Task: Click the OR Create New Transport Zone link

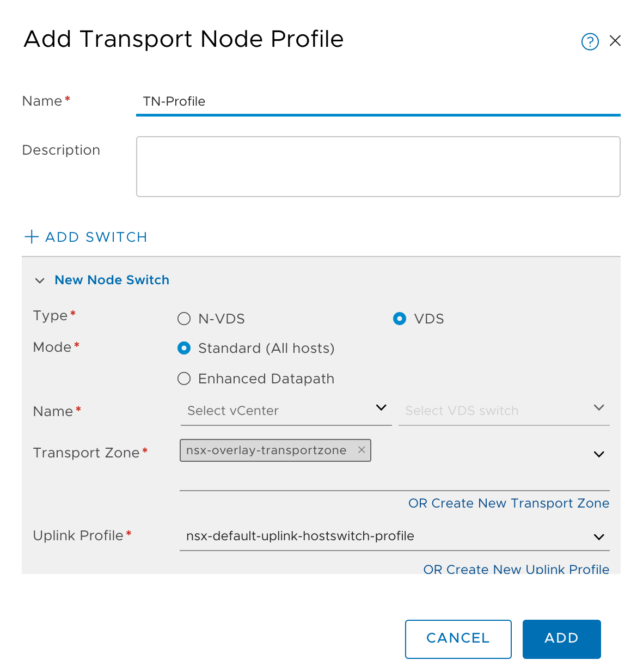Action: (x=509, y=503)
